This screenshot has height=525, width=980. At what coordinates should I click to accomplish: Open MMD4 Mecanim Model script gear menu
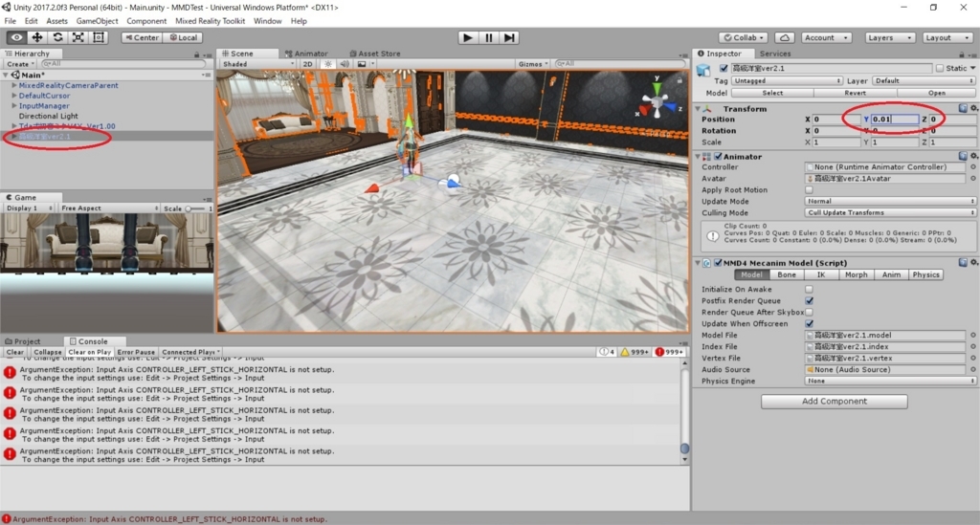[x=973, y=263]
